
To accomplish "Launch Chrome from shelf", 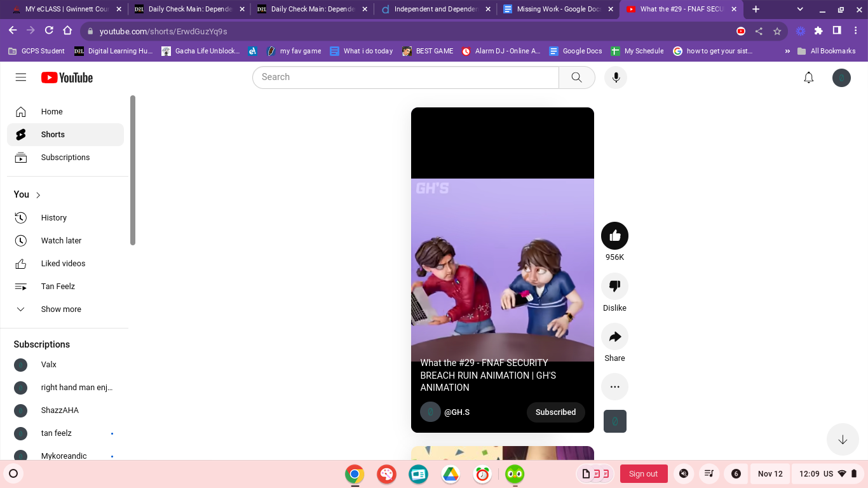I will (355, 474).
